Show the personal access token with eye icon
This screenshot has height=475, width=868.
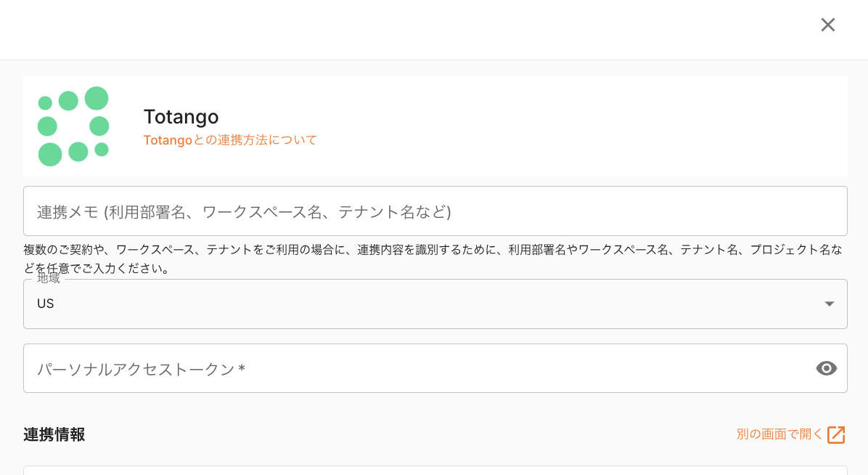coord(826,368)
